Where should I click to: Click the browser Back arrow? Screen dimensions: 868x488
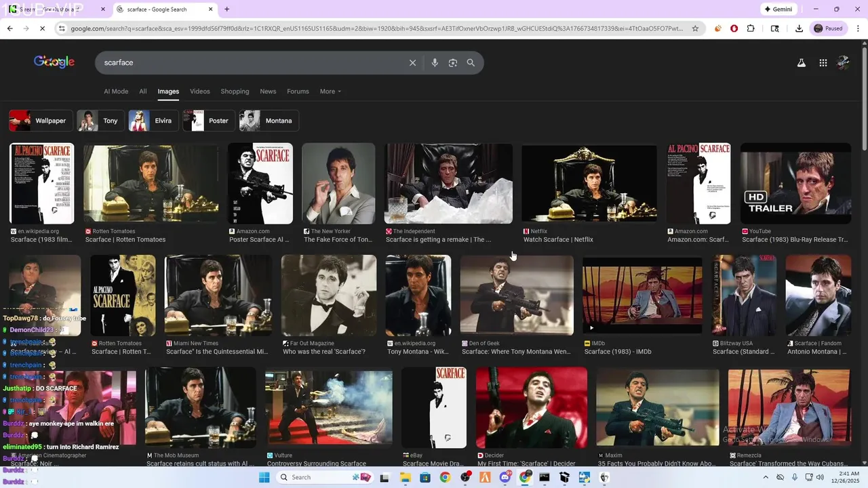9,28
